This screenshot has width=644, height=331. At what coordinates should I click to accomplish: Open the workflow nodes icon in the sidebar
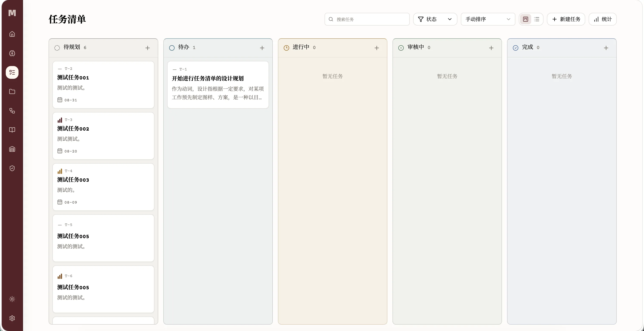click(x=12, y=111)
